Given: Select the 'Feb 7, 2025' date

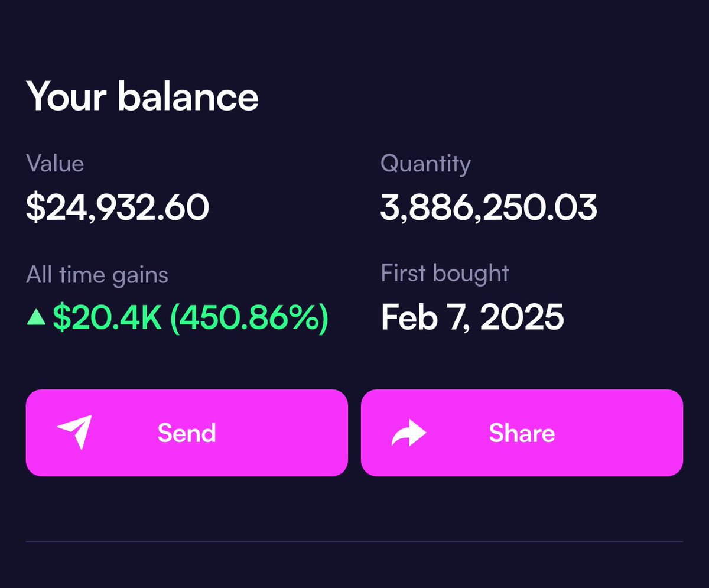Looking at the screenshot, I should (x=472, y=317).
